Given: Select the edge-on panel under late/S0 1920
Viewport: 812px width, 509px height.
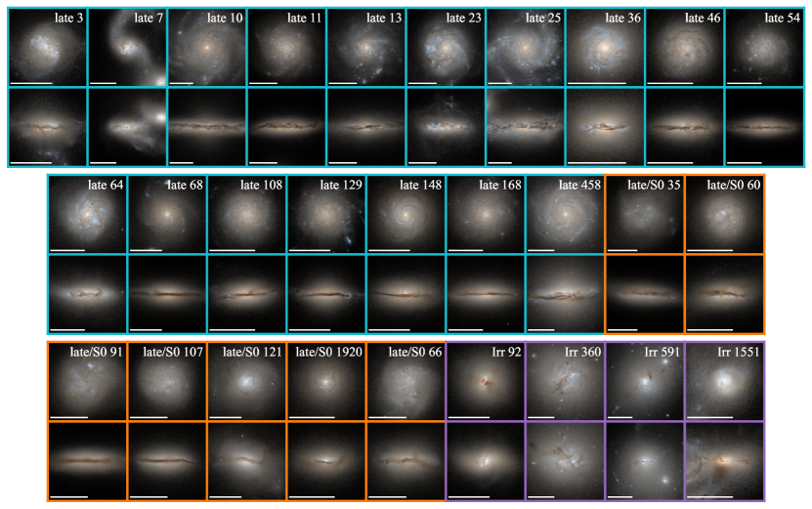Looking at the screenshot, I should (x=326, y=461).
